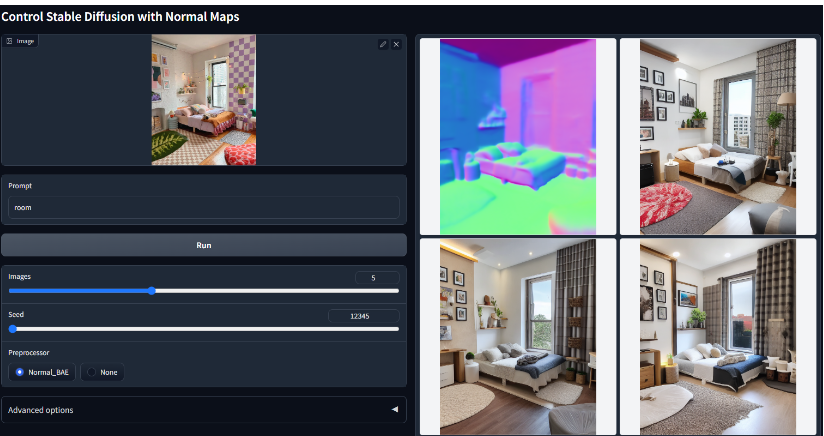Click the page title 'Control Stable Diffusion with Normal Maps'
This screenshot has width=824, height=436.
(120, 16)
